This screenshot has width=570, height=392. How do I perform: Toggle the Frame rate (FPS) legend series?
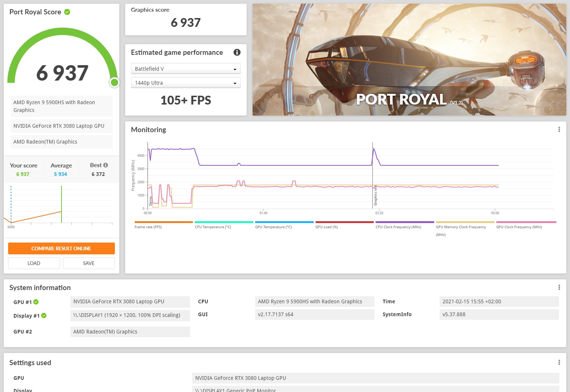coord(163,225)
